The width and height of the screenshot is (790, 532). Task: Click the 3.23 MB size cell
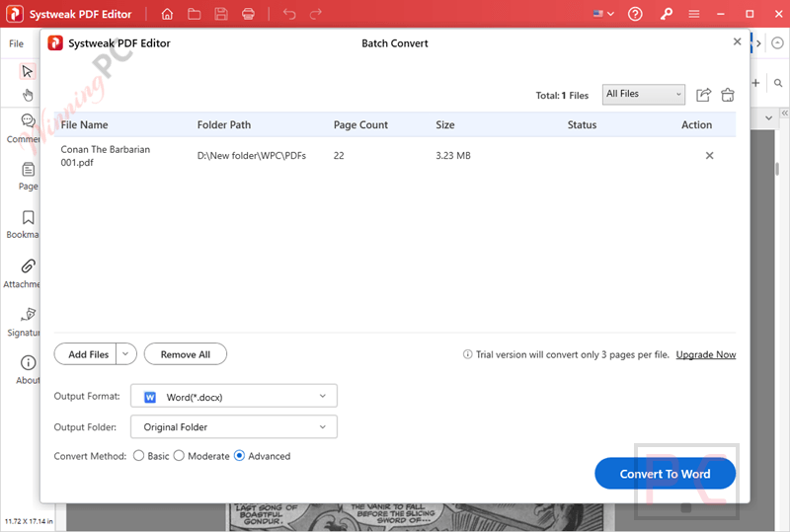pos(453,156)
